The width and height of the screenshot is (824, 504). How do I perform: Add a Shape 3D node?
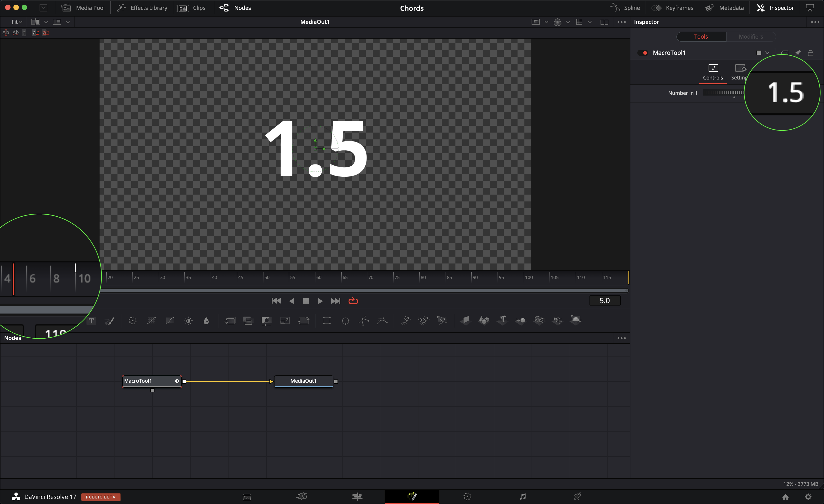tap(484, 320)
